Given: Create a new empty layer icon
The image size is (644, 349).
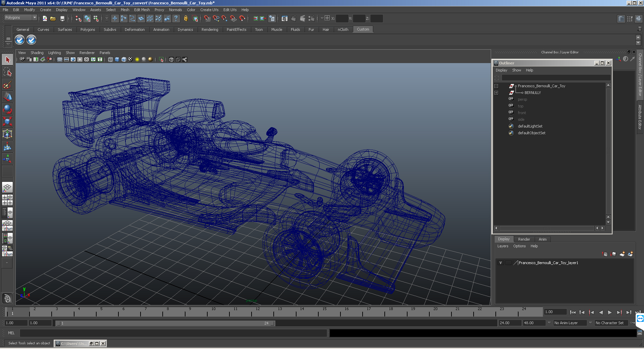Looking at the screenshot, I should (622, 254).
